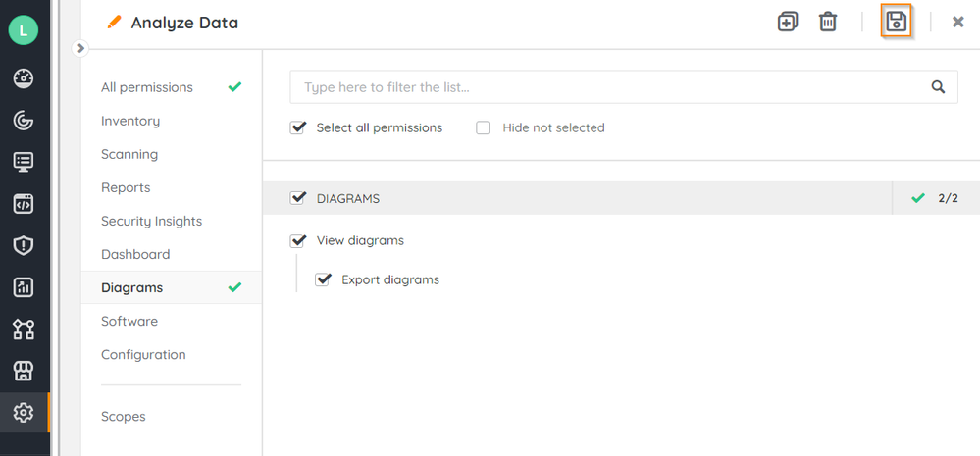Viewport: 980px width, 456px height.
Task: Open the dashboard gauge icon in sidebar
Action: pos(24,78)
